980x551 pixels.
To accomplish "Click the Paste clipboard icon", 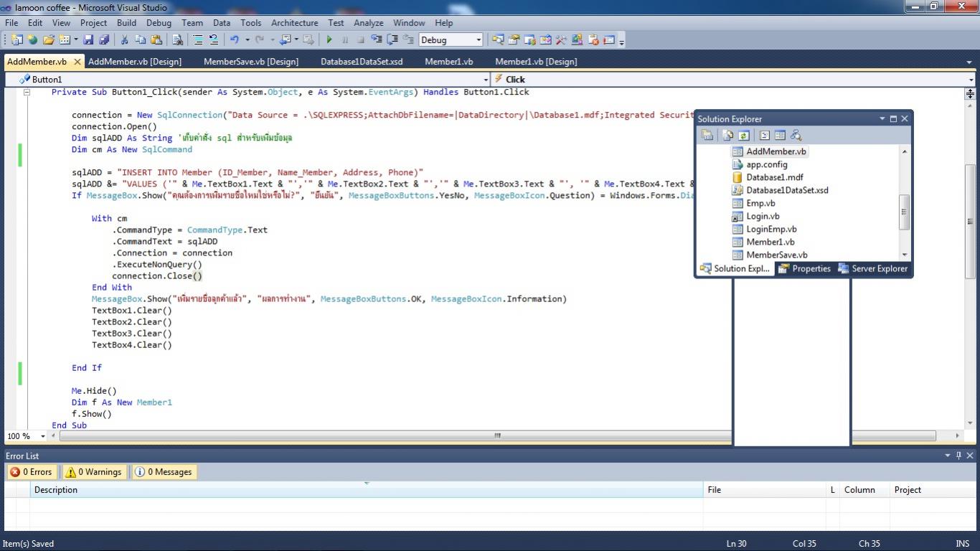I will click(x=156, y=40).
